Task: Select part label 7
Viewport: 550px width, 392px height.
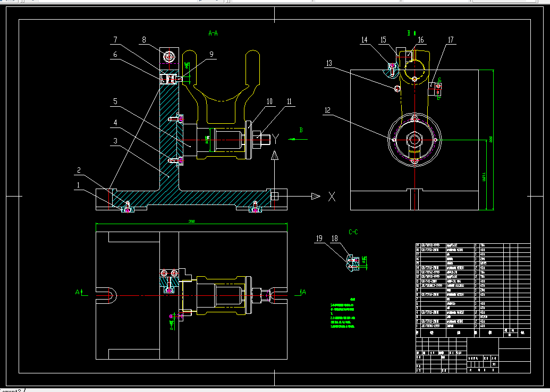Action: (115, 40)
